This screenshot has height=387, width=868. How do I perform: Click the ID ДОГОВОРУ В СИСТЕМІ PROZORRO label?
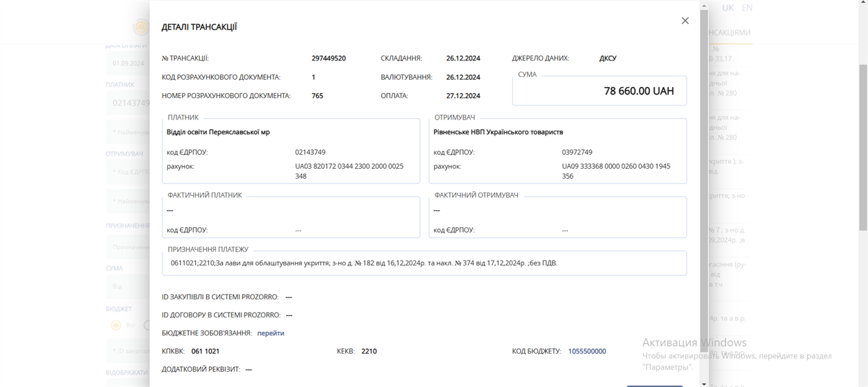pos(221,315)
